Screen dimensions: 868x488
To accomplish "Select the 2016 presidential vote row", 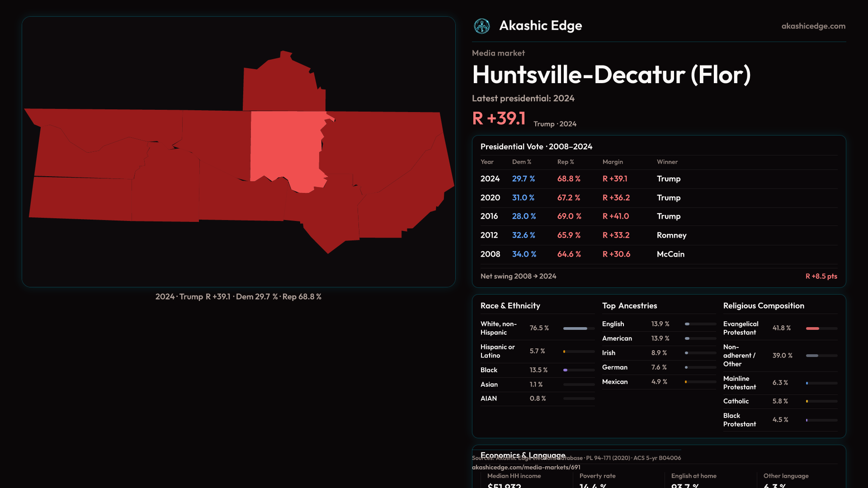I will click(x=658, y=216).
